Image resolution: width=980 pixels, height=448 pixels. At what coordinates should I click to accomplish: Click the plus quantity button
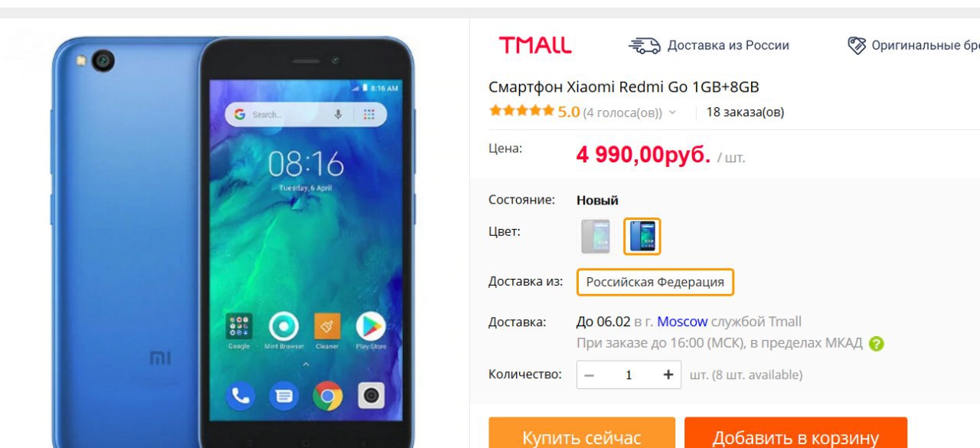tap(668, 375)
